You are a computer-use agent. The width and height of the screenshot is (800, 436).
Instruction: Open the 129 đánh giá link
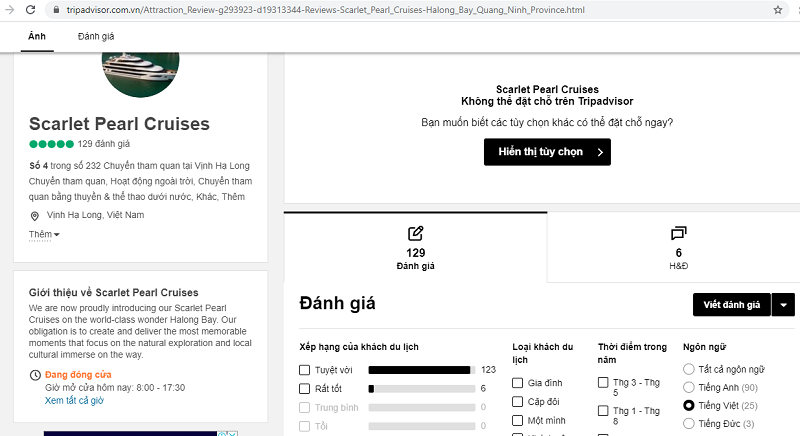[104, 144]
